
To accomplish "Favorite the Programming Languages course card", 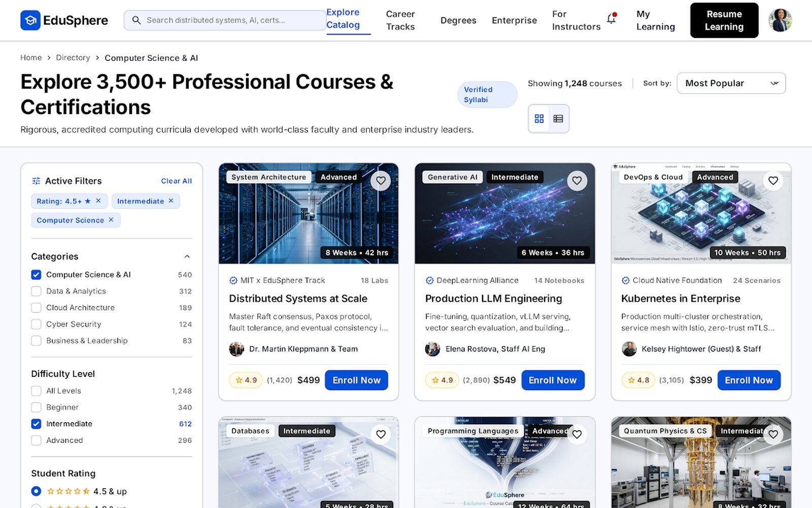I will tap(577, 434).
